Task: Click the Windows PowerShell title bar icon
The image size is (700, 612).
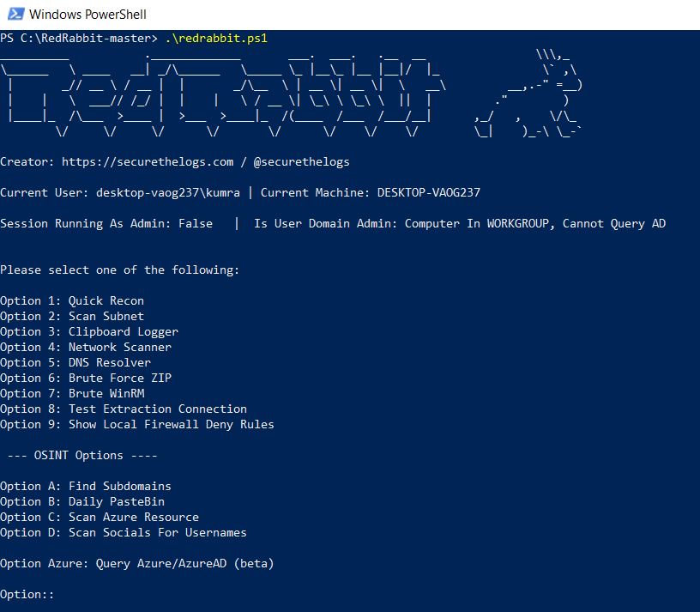Action: (16, 14)
